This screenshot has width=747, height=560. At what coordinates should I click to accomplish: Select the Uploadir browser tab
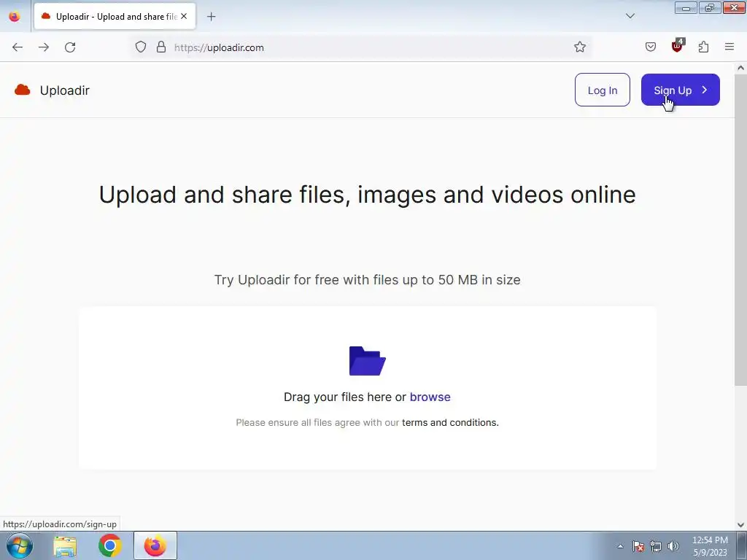pos(115,16)
